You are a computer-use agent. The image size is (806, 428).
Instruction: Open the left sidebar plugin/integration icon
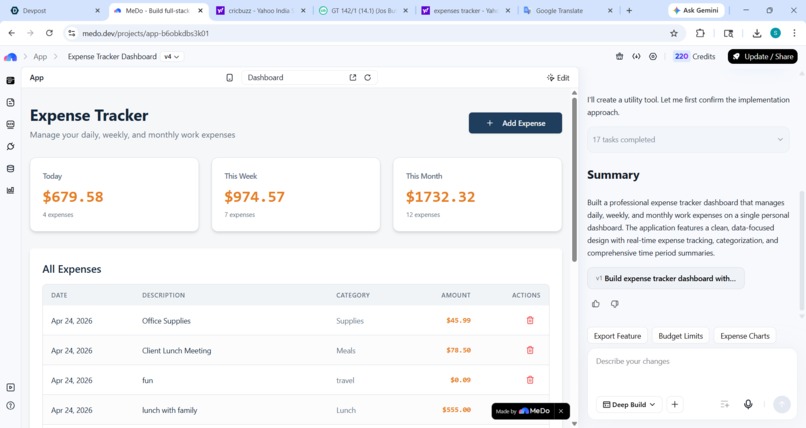coord(10,146)
